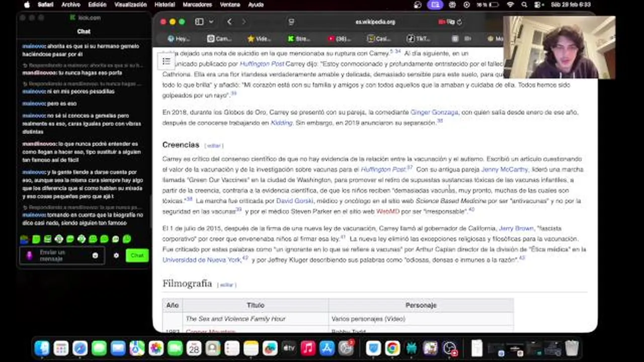Open the Kick 'Stre...' bookmark
The image size is (644, 362).
point(299,38)
